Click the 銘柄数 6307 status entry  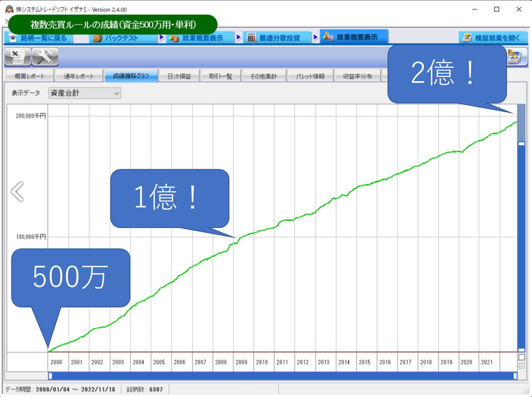point(145,390)
